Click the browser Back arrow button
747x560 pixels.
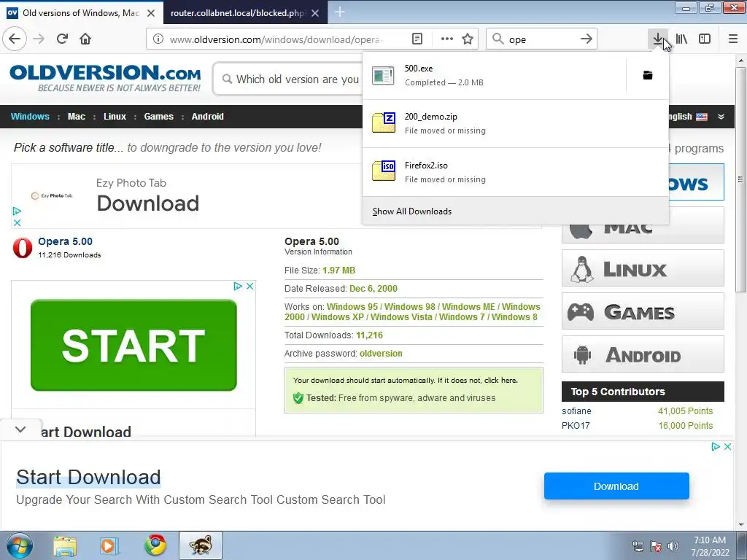[15, 39]
